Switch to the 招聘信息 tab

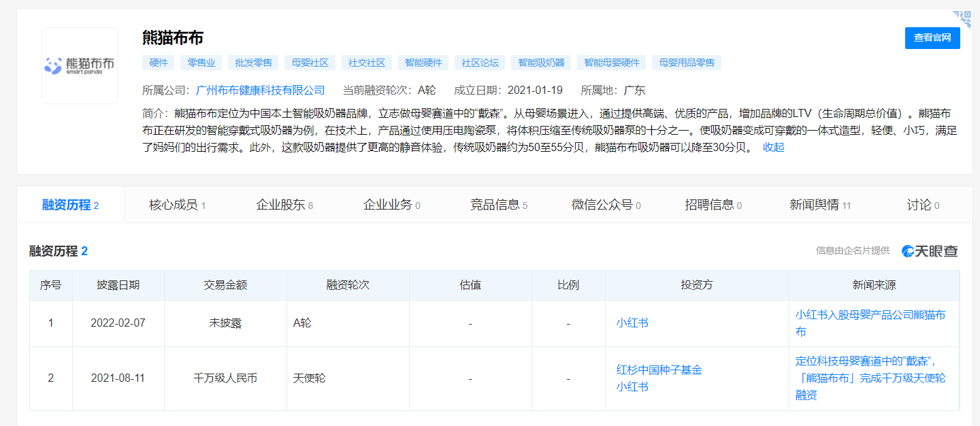(x=713, y=205)
